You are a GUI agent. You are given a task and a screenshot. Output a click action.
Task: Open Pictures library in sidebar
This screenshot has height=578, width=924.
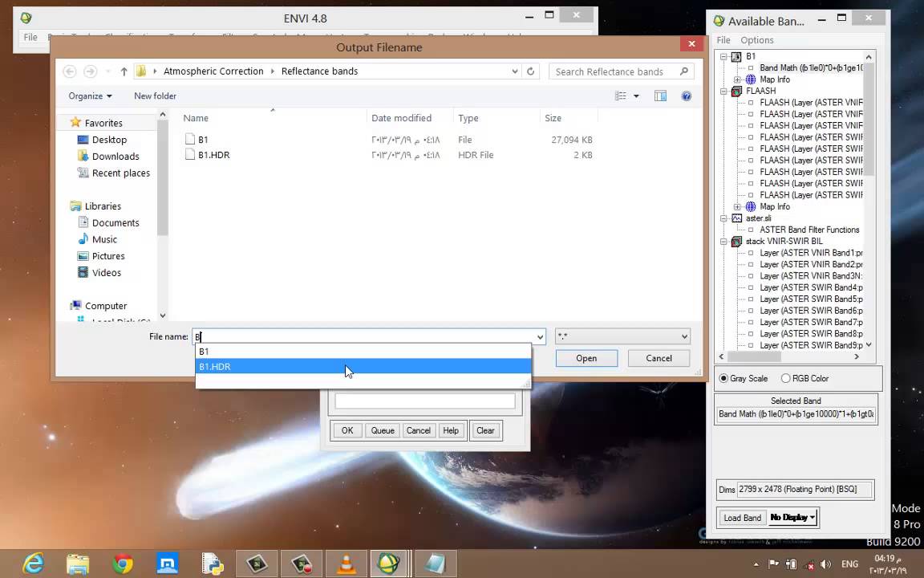[x=108, y=256]
